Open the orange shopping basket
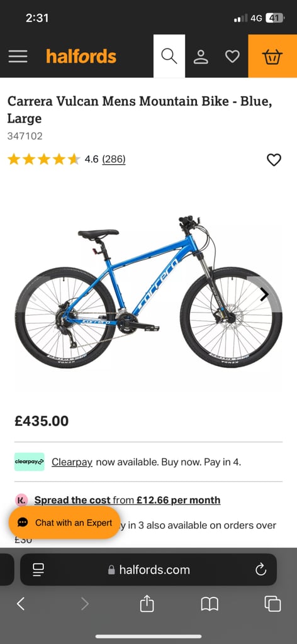 [272, 56]
